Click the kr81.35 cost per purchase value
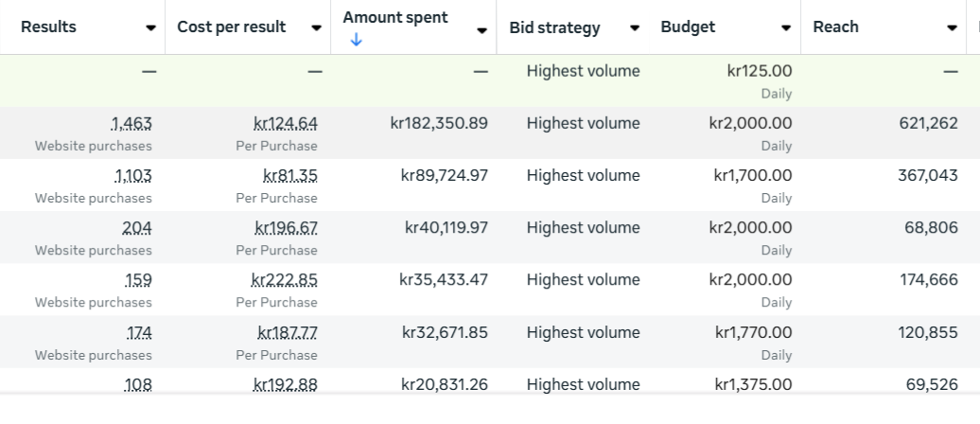980x424 pixels. click(290, 175)
